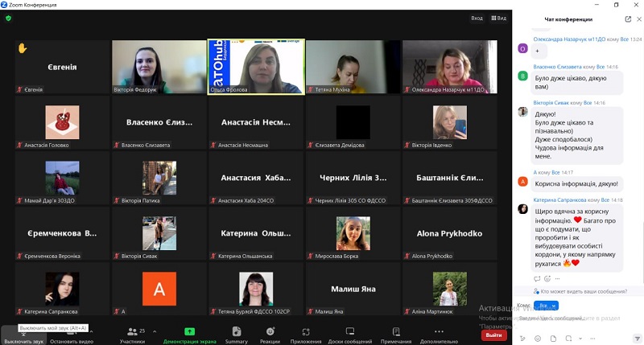Toggle camera with Остановить видео
644x345 pixels.
point(72,334)
